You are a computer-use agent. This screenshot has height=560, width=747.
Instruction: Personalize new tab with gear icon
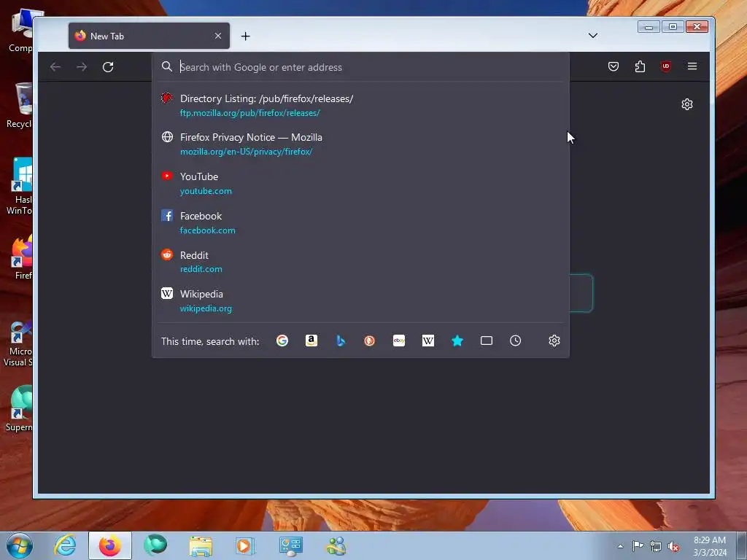pos(687,104)
